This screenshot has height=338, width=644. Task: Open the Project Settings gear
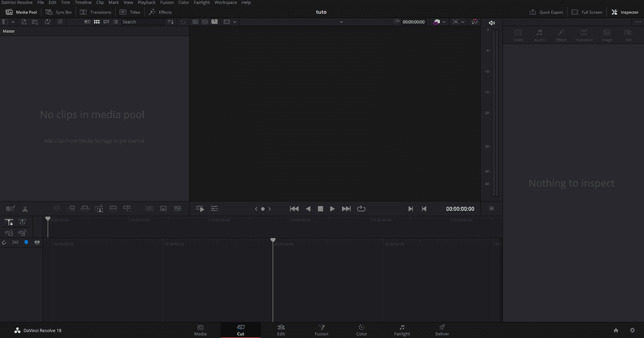632,330
